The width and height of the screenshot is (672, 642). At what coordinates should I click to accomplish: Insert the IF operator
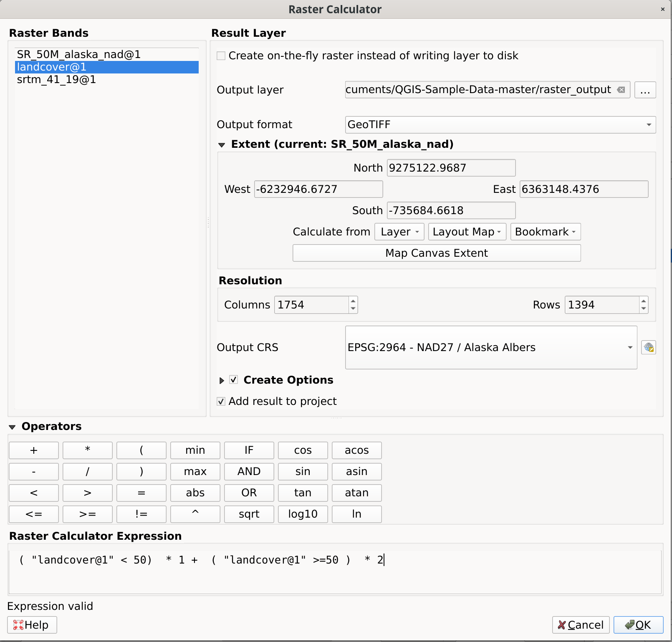pyautogui.click(x=249, y=450)
